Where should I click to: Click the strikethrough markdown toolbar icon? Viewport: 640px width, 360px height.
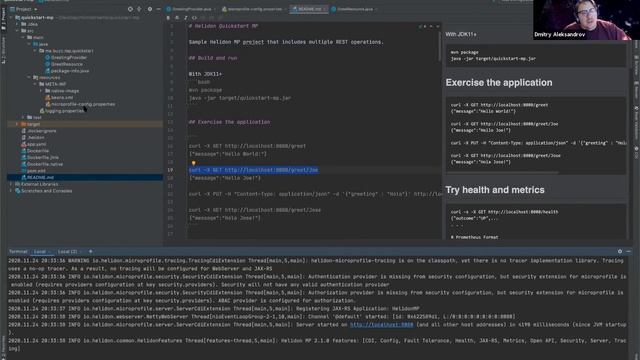coord(177,18)
